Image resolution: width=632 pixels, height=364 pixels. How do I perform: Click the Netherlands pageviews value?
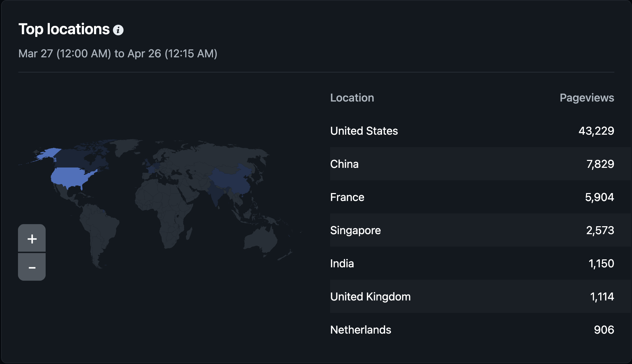(x=604, y=330)
